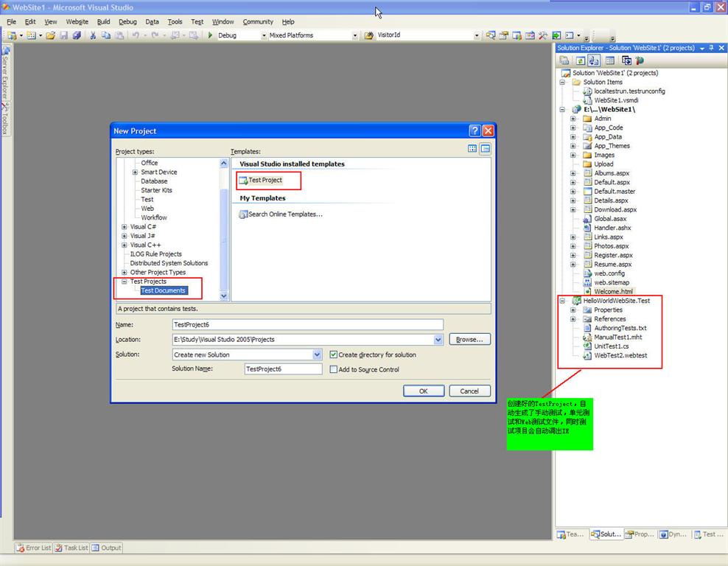Click the Save disk icon in toolbar

click(64, 35)
